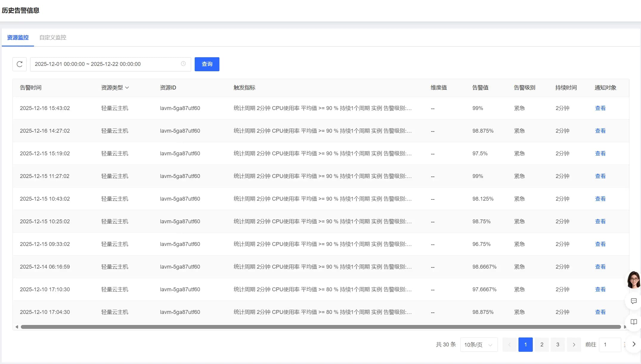641x364 pixels.
Task: Open the documentation book icon
Action: (634, 322)
